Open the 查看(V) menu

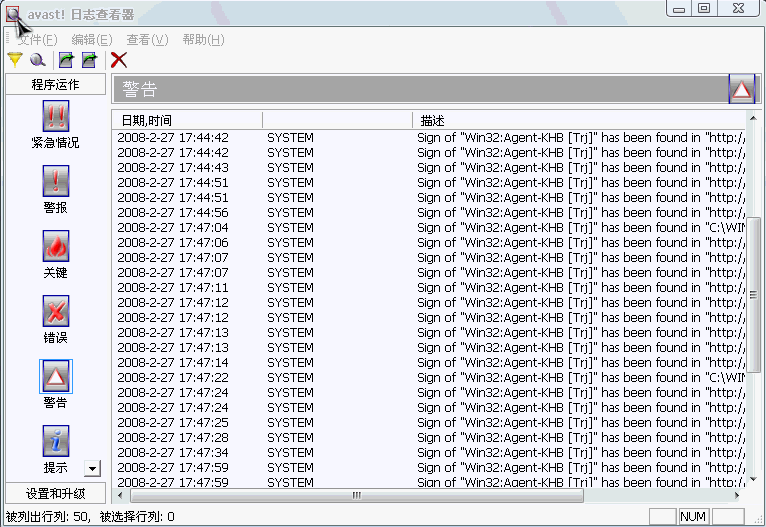point(147,40)
